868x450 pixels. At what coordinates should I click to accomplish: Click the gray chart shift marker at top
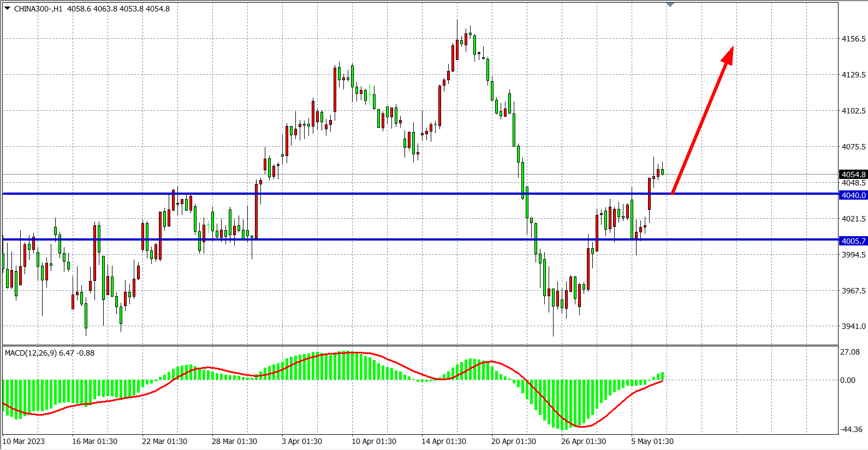(670, 5)
